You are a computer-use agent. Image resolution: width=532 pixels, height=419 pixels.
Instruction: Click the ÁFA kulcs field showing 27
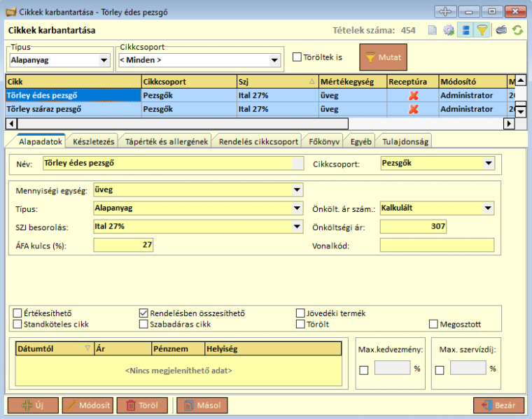pos(123,245)
